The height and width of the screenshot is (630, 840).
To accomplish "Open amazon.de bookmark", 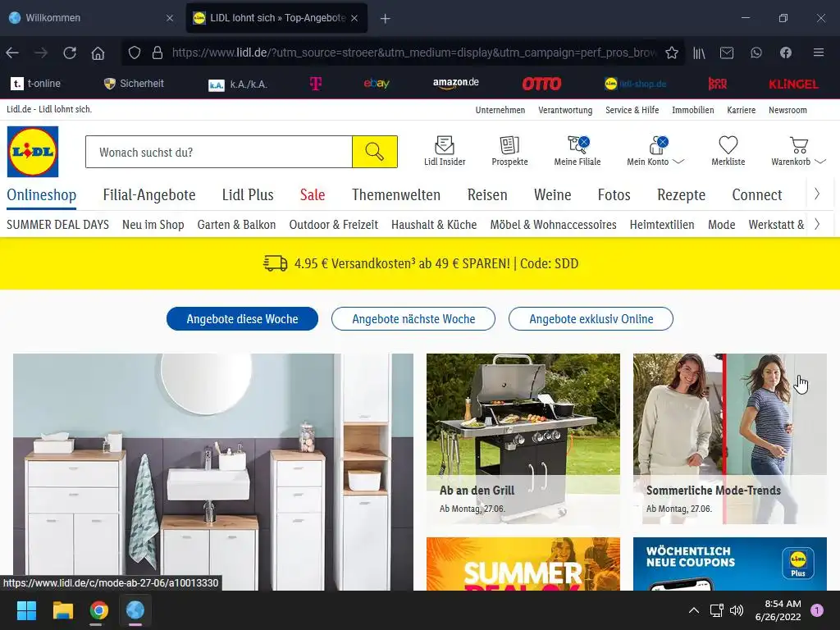I will click(x=456, y=83).
